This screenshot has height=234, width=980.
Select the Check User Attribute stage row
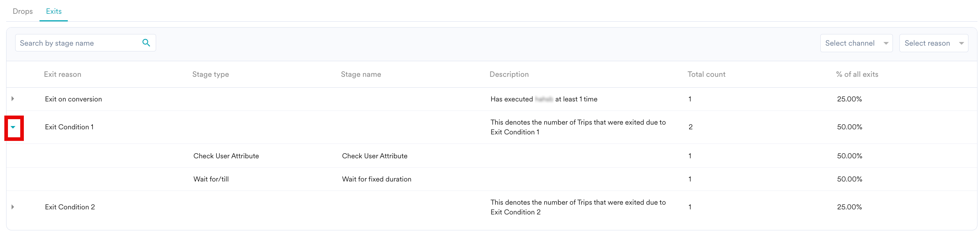point(374,156)
